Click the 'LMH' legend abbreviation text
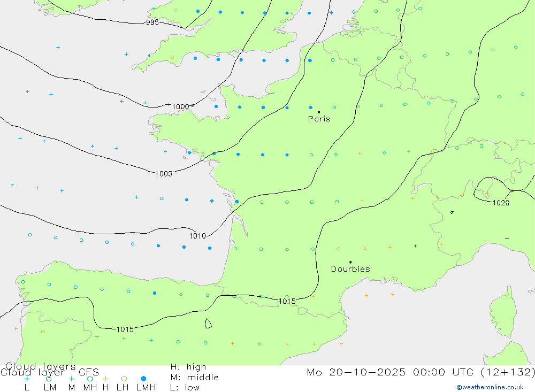 [x=146, y=388]
